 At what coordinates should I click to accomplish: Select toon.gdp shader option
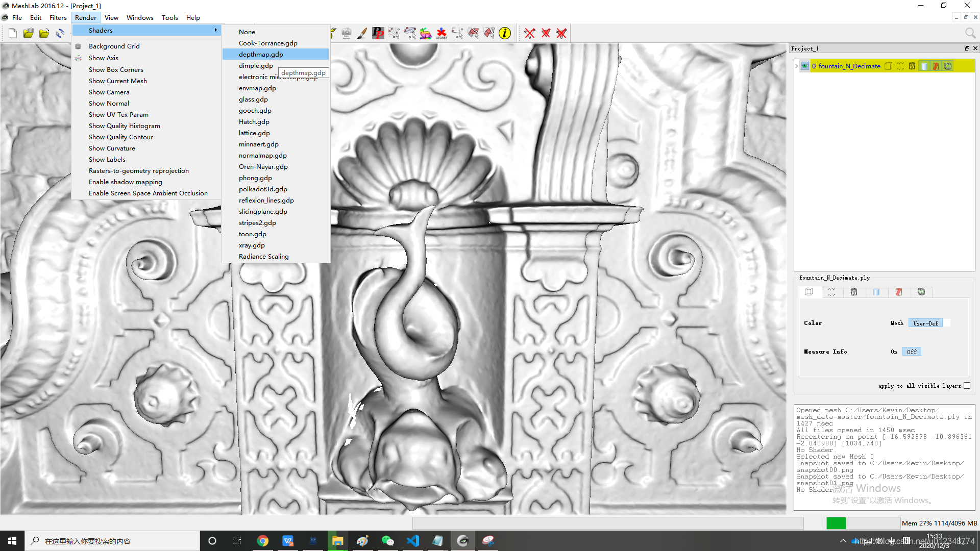coord(253,234)
